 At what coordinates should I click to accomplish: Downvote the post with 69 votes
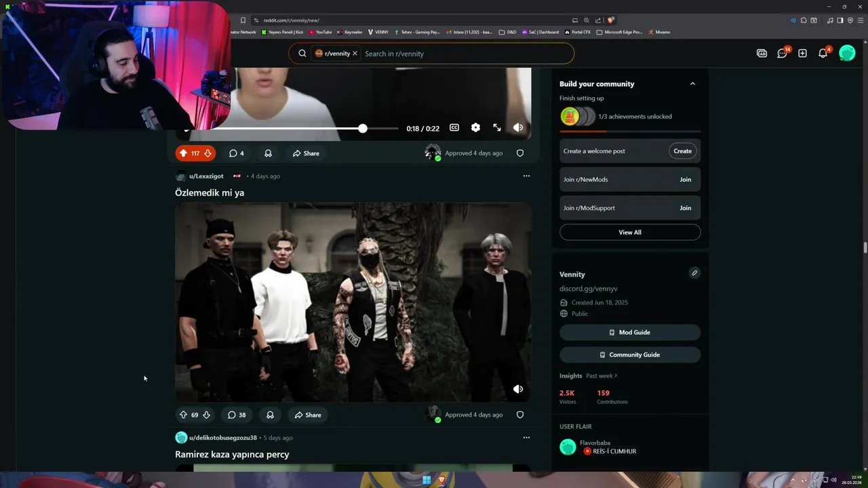(206, 415)
